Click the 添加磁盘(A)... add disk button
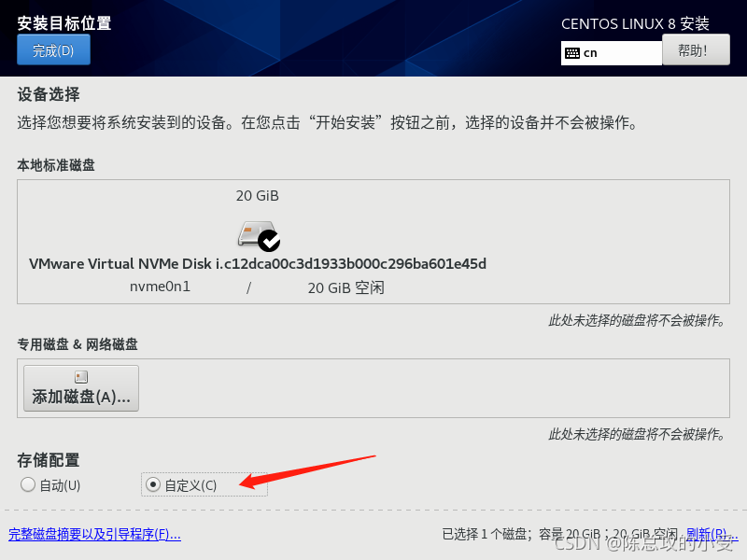This screenshot has width=747, height=560. pos(81,388)
